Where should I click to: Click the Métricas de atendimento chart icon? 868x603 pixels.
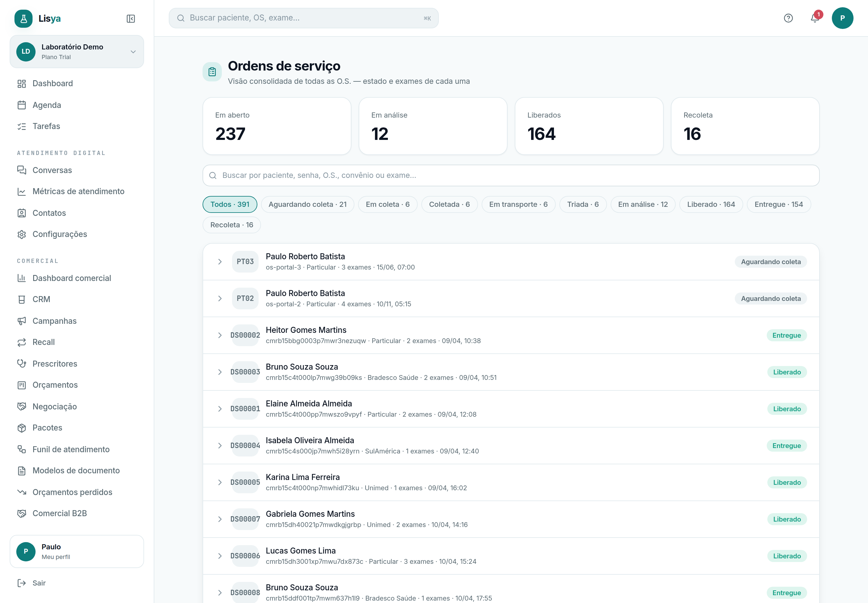point(21,191)
